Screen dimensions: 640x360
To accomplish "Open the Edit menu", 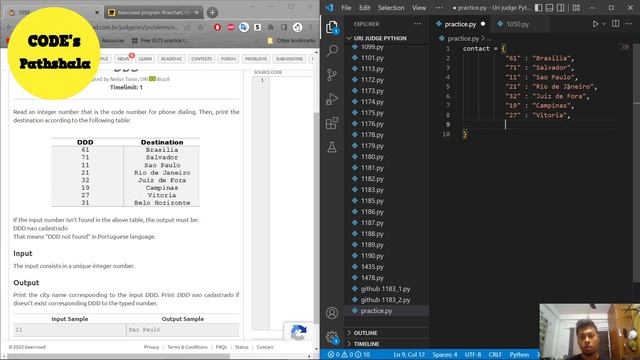I will point(364,8).
